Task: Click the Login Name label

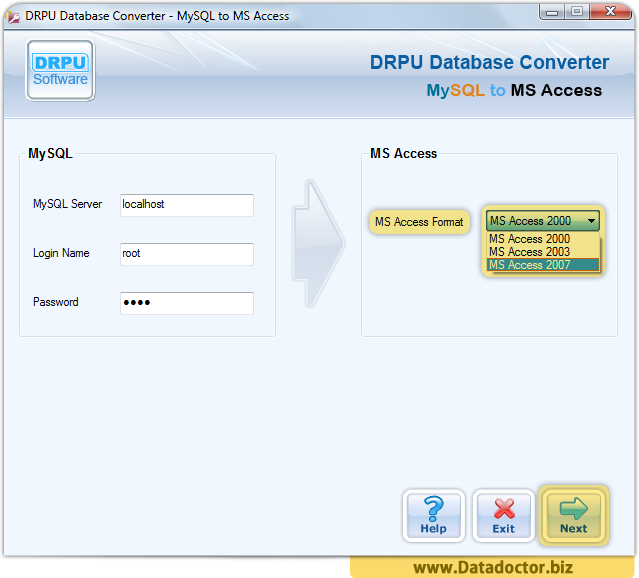Action: coord(61,253)
